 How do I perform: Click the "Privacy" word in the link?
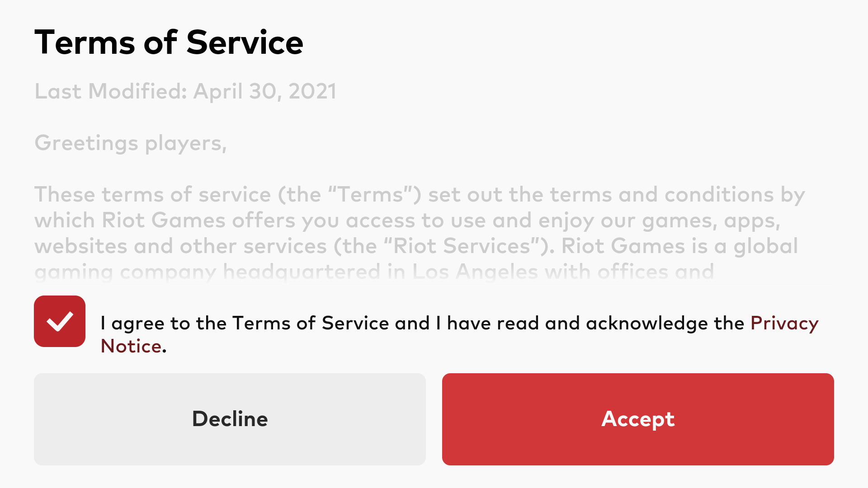point(784,324)
